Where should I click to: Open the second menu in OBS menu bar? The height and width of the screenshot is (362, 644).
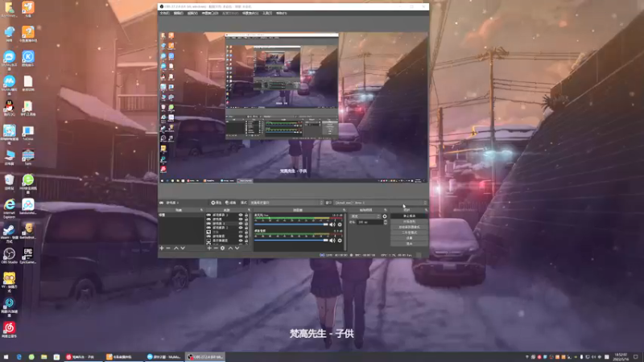(178, 13)
